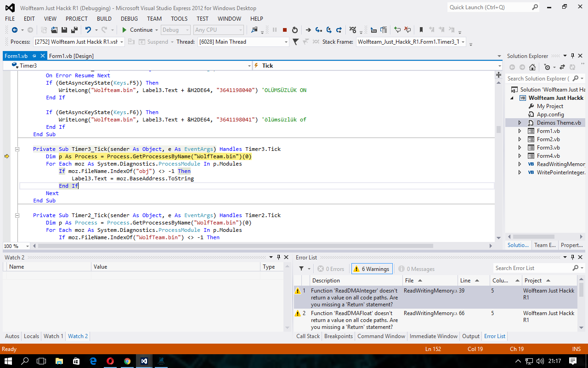
Task: Open the Process dropdown
Action: click(122, 42)
